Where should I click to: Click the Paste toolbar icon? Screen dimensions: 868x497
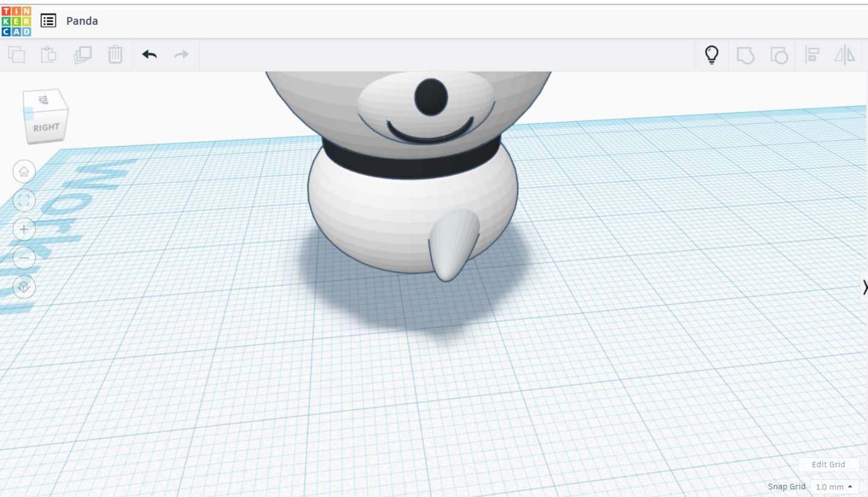tap(49, 55)
